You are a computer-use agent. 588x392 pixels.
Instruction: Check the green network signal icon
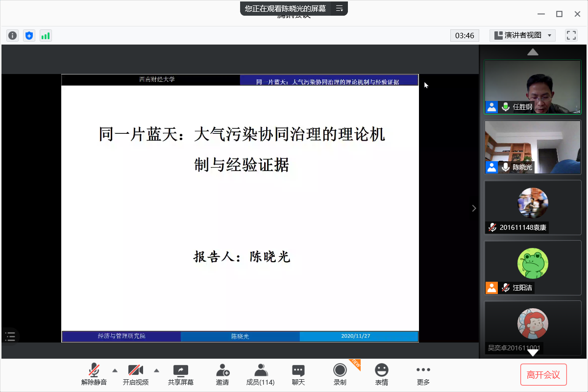point(46,35)
